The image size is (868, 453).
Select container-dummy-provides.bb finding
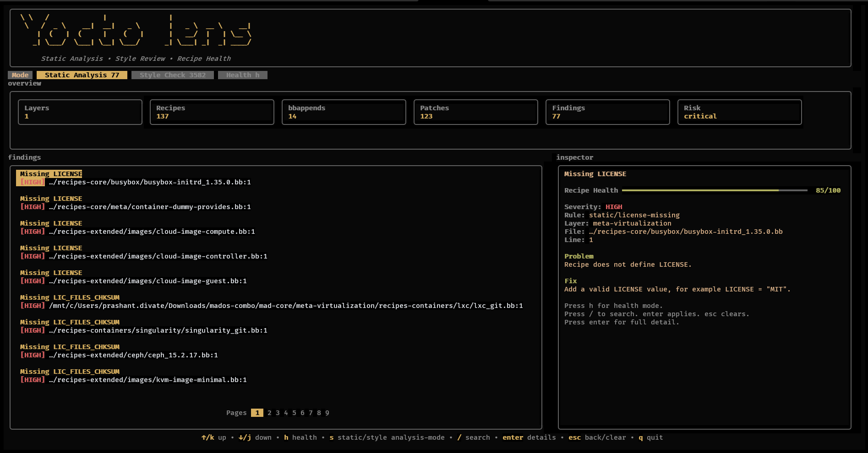point(135,203)
